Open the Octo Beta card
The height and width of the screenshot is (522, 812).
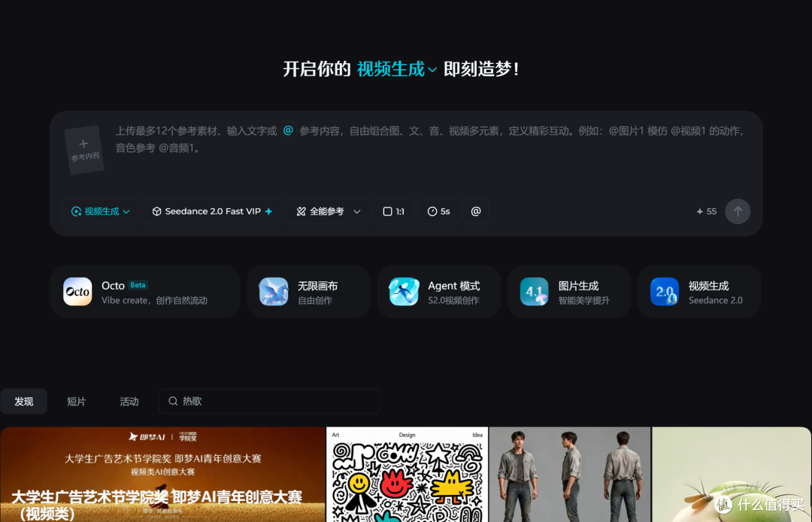click(146, 292)
